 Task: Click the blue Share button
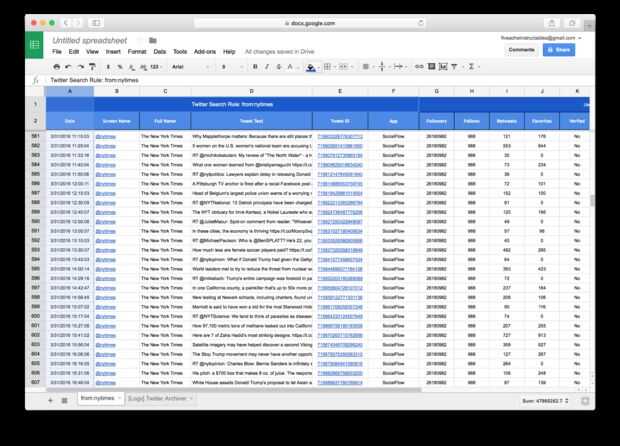coord(559,50)
